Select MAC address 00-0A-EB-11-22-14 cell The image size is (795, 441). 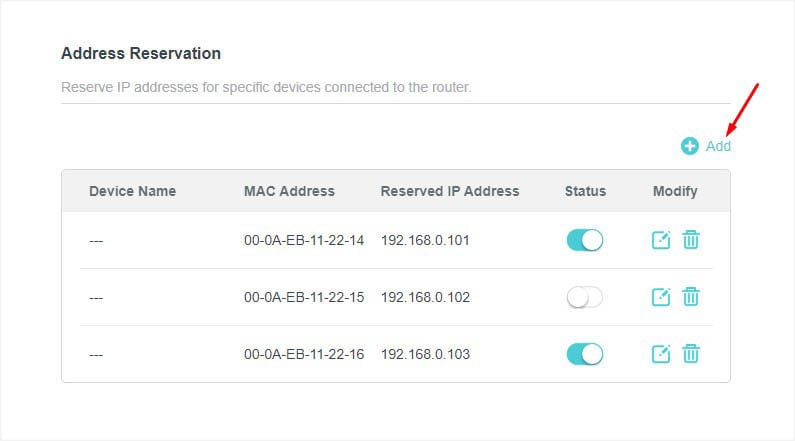(304, 240)
